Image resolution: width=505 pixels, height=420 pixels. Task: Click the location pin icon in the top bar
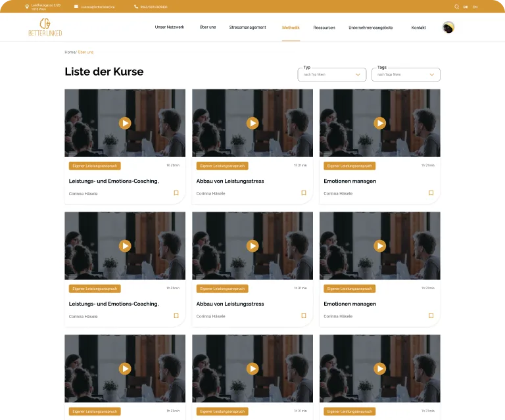pyautogui.click(x=27, y=7)
